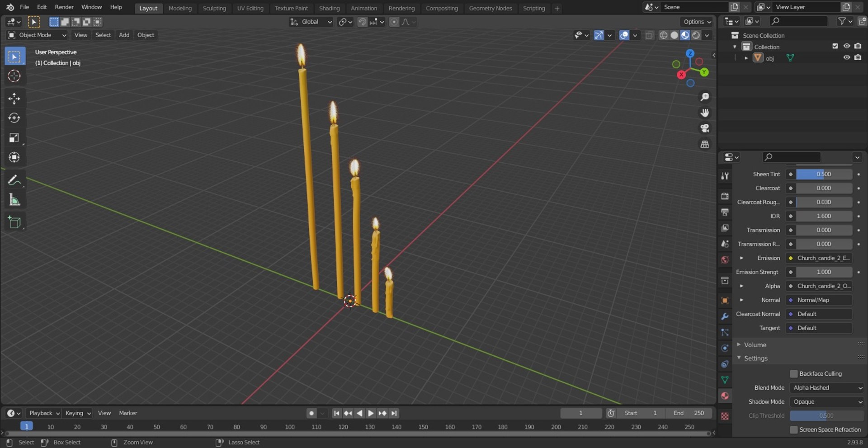This screenshot has width=868, height=448.
Task: Open the View Layer properties tab
Action: [x=725, y=228]
